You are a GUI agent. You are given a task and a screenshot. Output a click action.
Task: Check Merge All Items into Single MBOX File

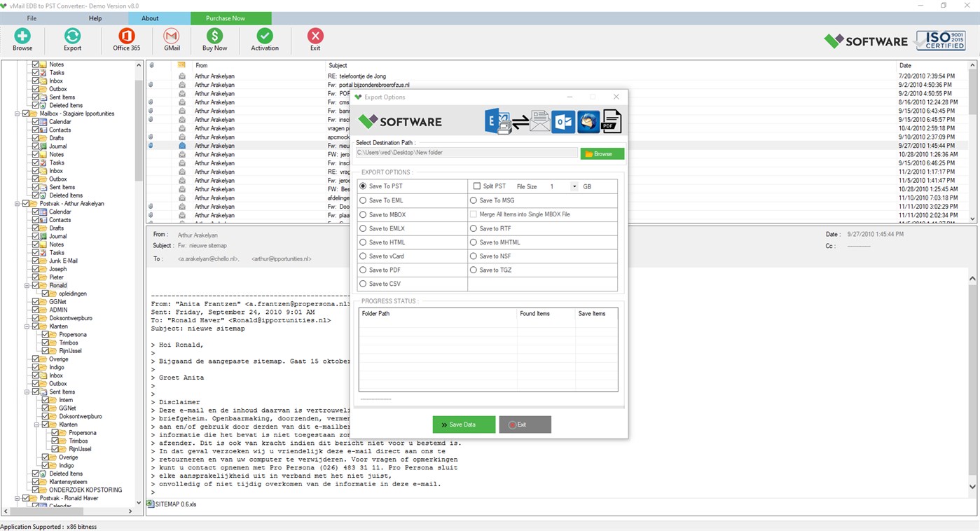474,214
